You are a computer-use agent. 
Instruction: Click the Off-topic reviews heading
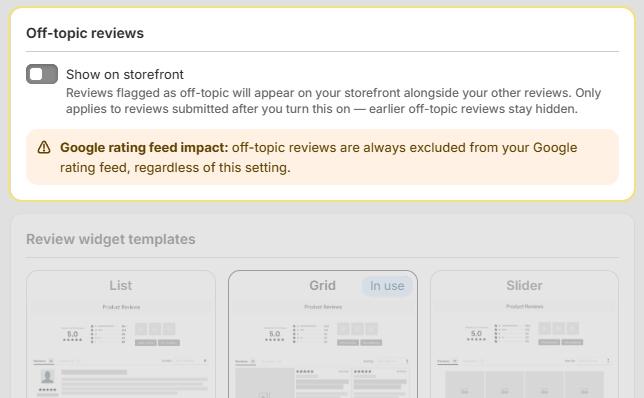click(85, 33)
